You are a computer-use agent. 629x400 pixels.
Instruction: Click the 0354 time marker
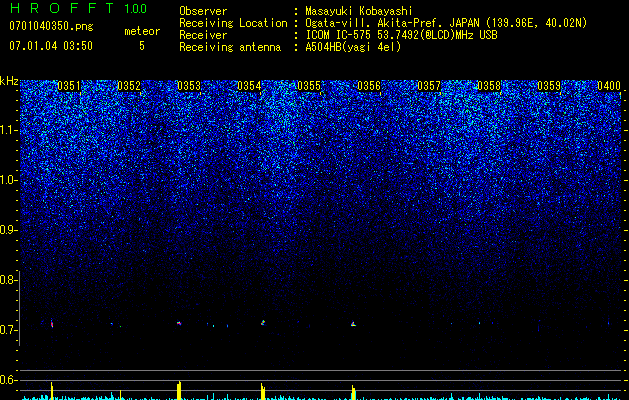click(x=249, y=86)
